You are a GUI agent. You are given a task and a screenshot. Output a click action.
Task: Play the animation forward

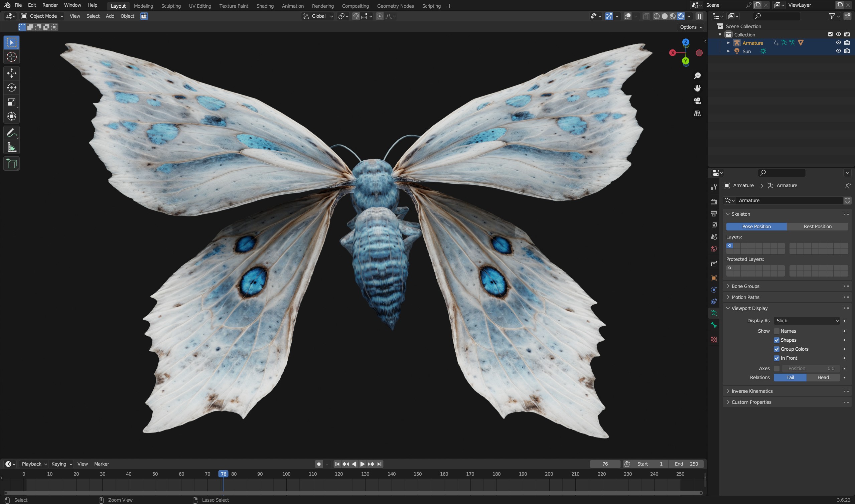coord(362,464)
